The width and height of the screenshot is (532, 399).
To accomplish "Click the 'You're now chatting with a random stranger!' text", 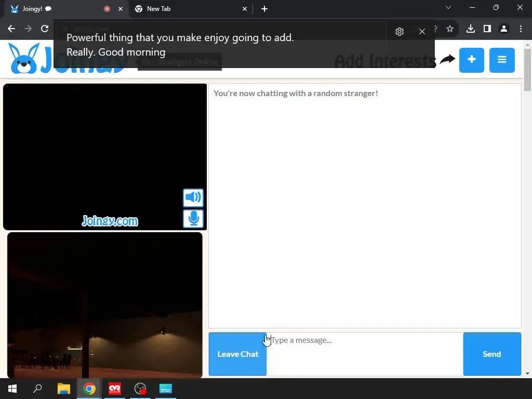I will click(x=296, y=94).
